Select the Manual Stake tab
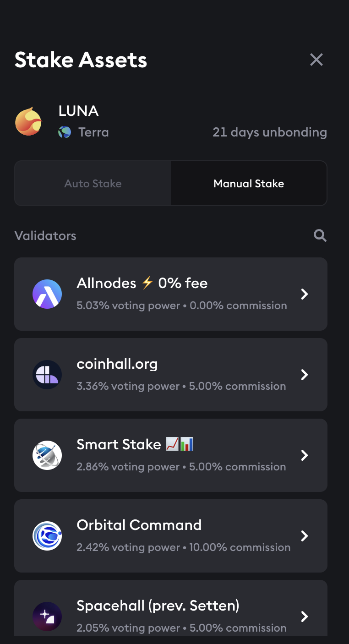 [249, 184]
